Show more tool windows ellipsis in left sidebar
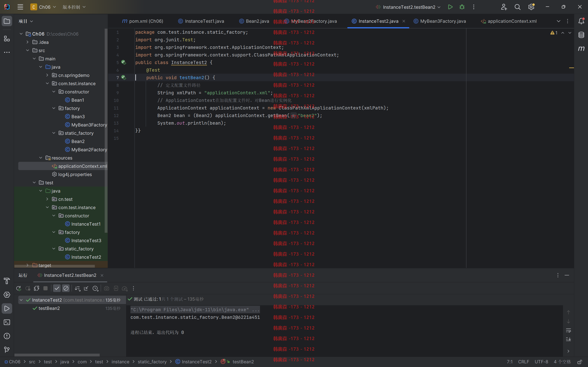This screenshot has width=588, height=367. (x=7, y=52)
